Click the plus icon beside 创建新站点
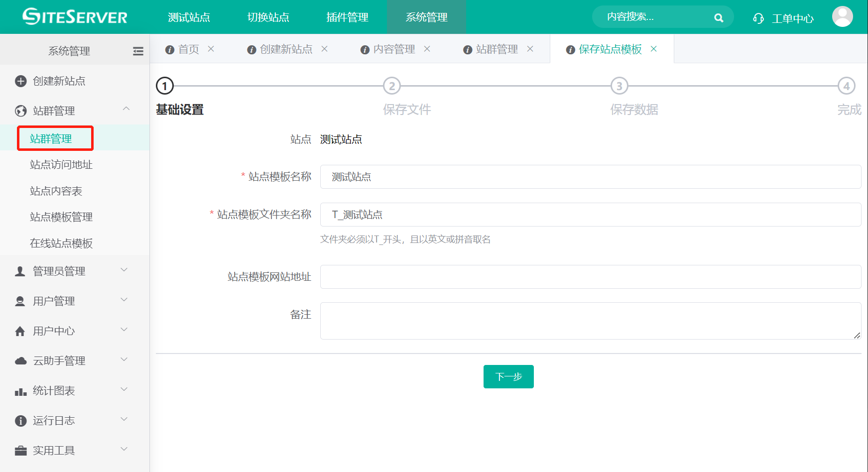 [20, 81]
